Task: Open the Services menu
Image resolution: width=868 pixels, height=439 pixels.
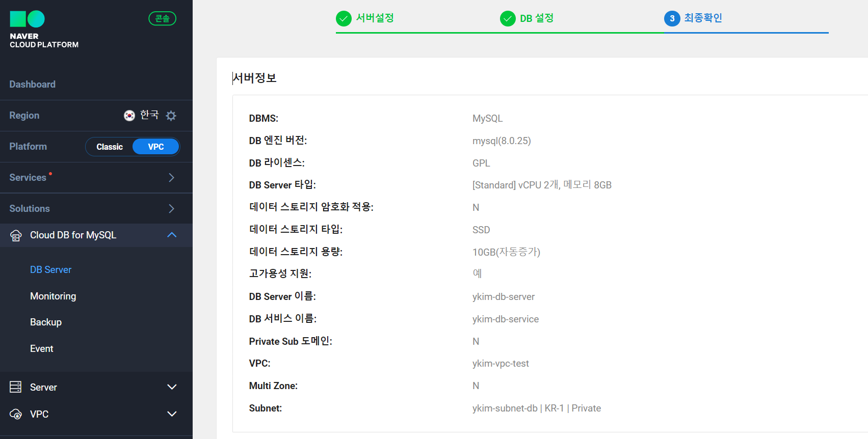Action: click(x=28, y=178)
